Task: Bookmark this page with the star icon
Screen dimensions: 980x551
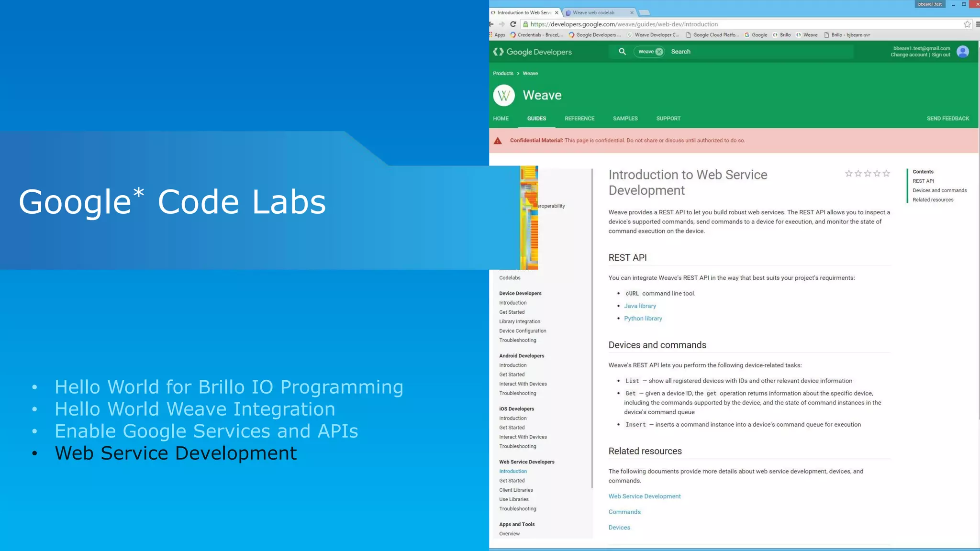Action: tap(967, 24)
